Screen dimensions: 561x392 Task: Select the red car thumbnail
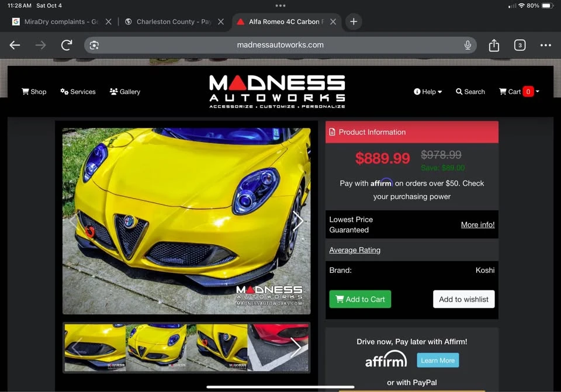pos(278,347)
